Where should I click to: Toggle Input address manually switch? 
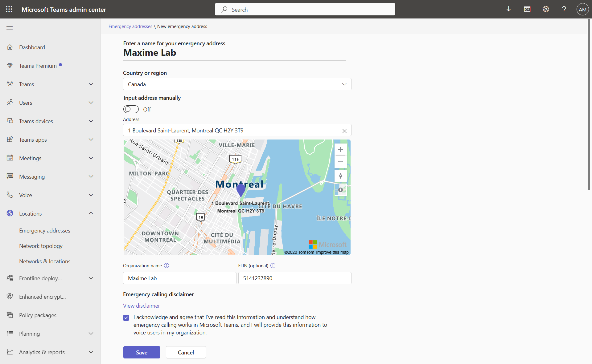pyautogui.click(x=131, y=109)
